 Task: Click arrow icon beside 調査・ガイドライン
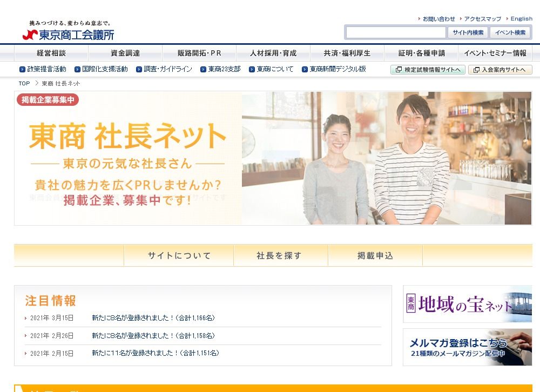pyautogui.click(x=139, y=70)
